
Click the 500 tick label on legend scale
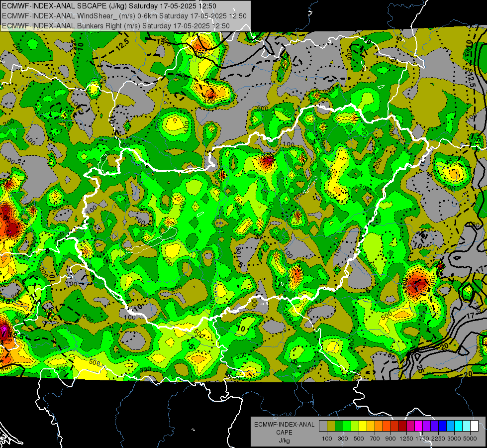pyautogui.click(x=359, y=439)
